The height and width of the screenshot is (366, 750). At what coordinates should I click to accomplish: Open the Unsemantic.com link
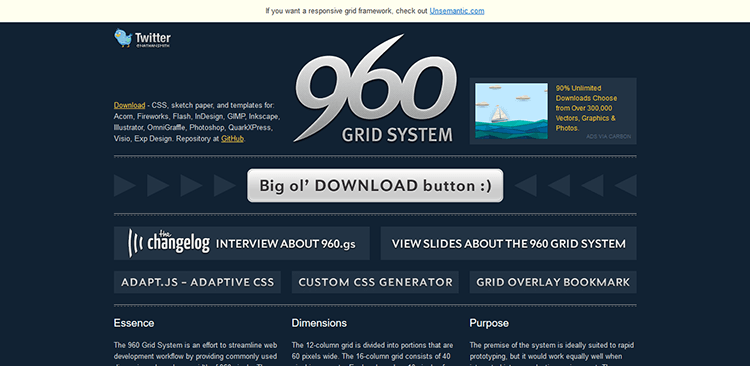click(x=457, y=11)
